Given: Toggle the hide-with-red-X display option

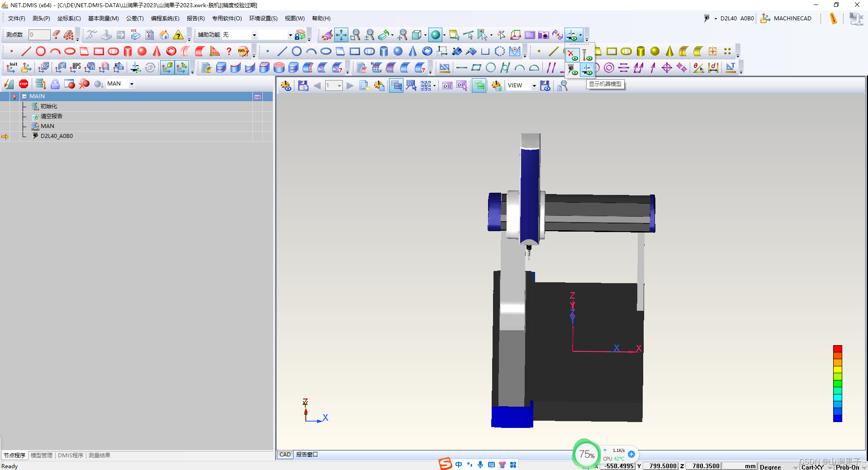Looking at the screenshot, I should point(573,55).
